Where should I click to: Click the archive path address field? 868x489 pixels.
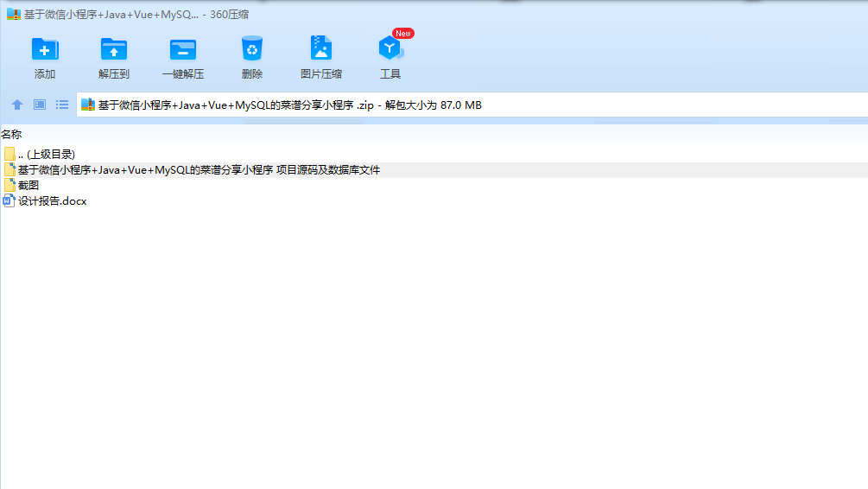(472, 105)
